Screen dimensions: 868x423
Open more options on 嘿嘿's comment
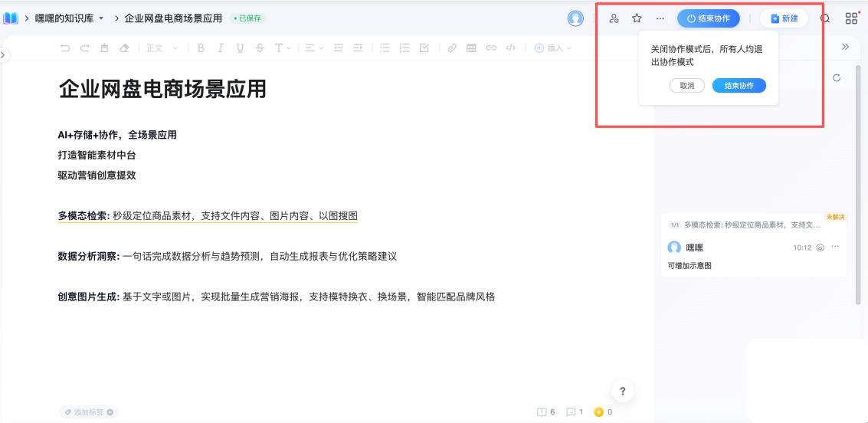(x=835, y=247)
